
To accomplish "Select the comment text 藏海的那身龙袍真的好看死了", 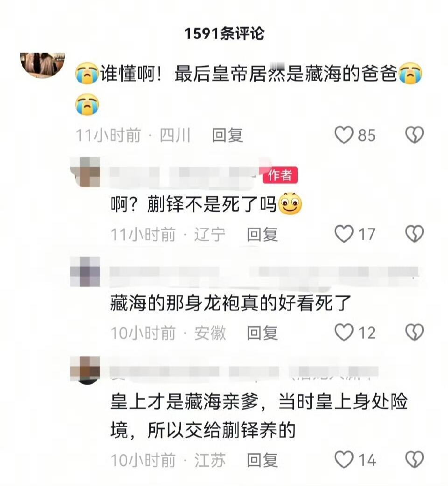I will coord(231,303).
